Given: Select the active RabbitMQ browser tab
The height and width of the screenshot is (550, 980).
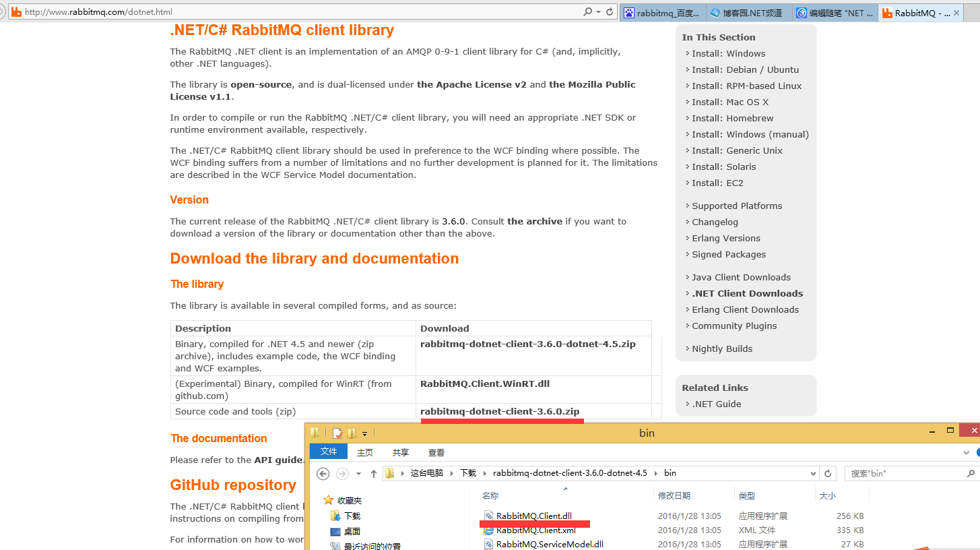Looking at the screenshot, I should click(x=921, y=13).
